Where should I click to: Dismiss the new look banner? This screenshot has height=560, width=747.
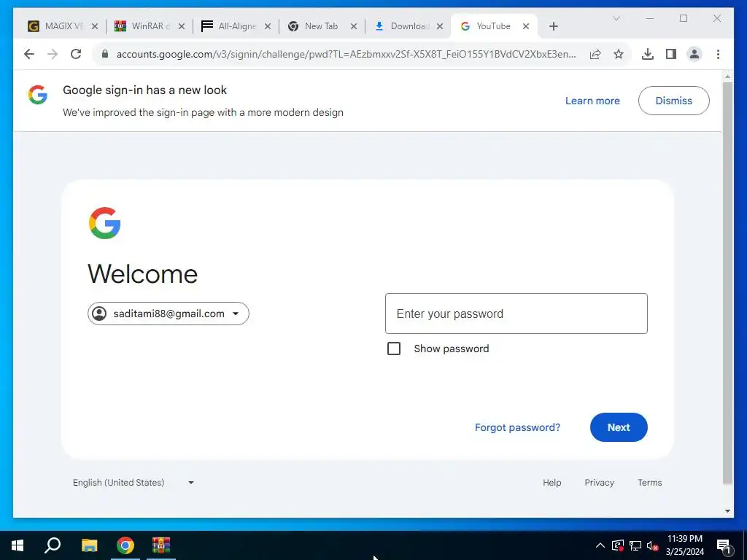[x=673, y=101]
